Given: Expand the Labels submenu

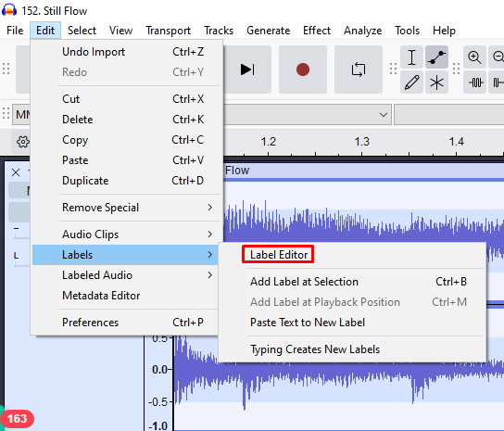Looking at the screenshot, I should [x=125, y=255].
